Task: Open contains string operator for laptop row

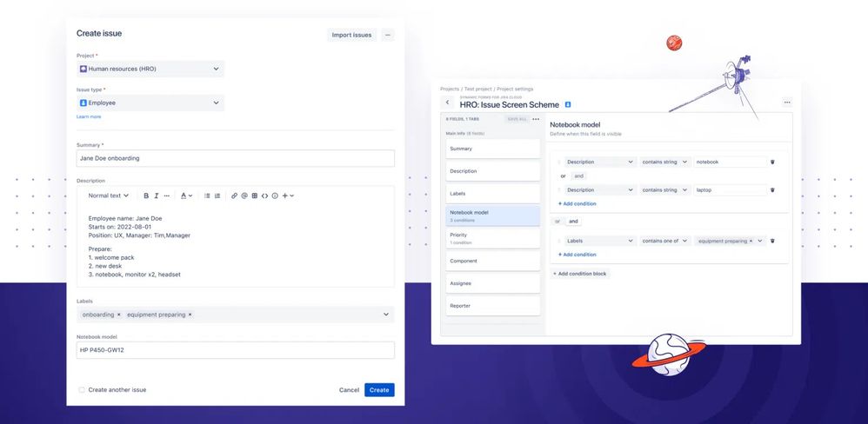Action: pos(664,190)
